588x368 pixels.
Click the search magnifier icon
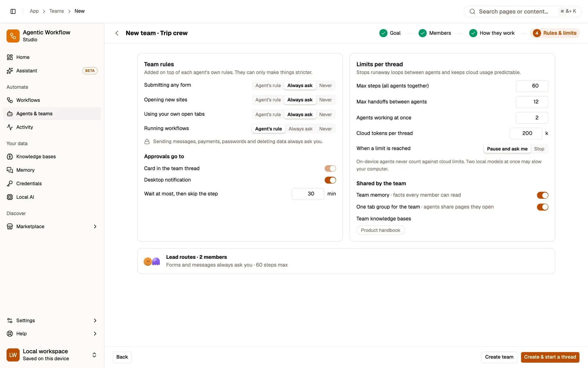tap(472, 11)
